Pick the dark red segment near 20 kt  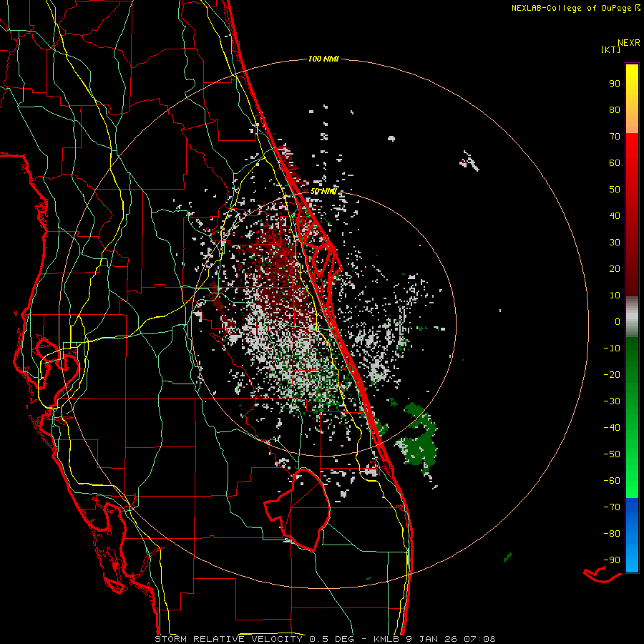(x=632, y=268)
